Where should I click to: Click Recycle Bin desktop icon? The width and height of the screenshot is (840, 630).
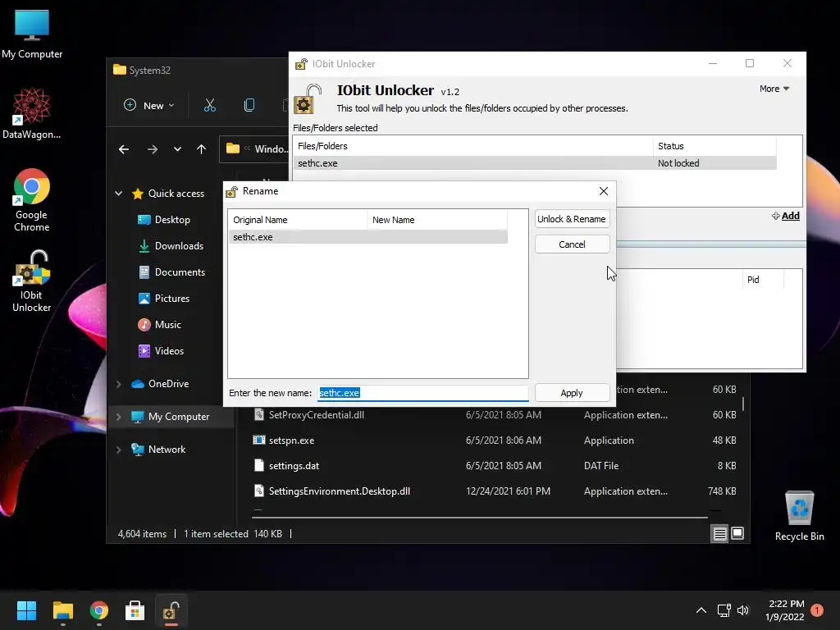coord(799,516)
